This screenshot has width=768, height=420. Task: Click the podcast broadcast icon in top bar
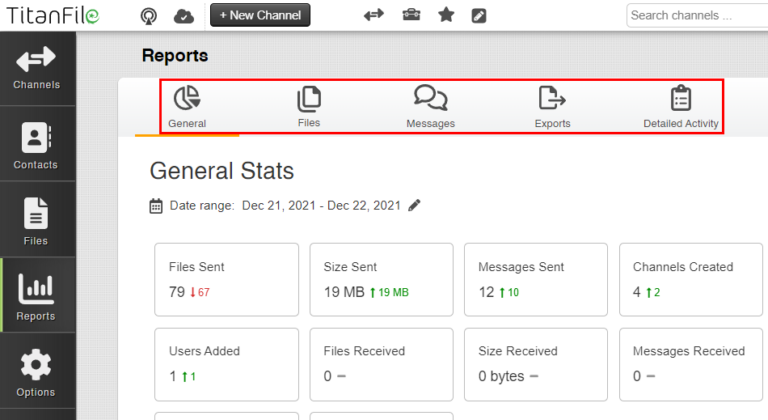click(149, 15)
